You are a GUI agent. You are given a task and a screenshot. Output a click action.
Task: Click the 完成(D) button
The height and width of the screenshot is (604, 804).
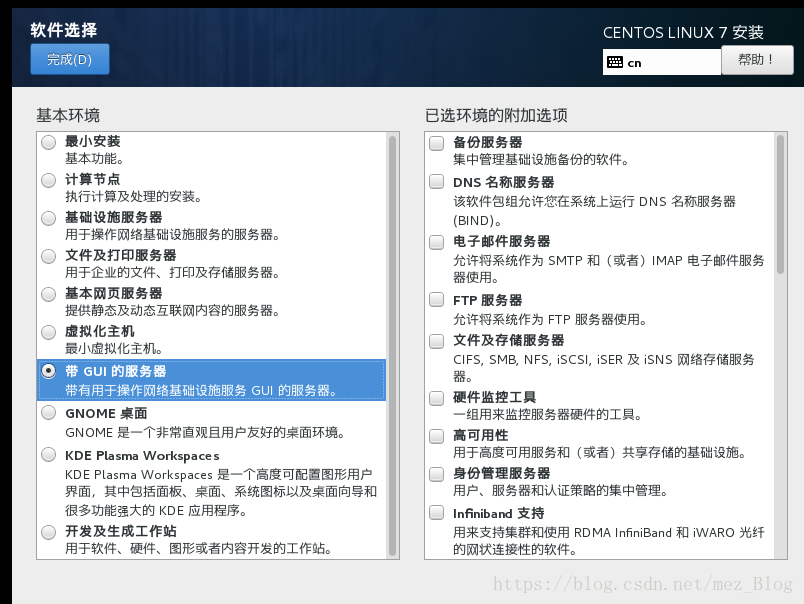[x=69, y=60]
